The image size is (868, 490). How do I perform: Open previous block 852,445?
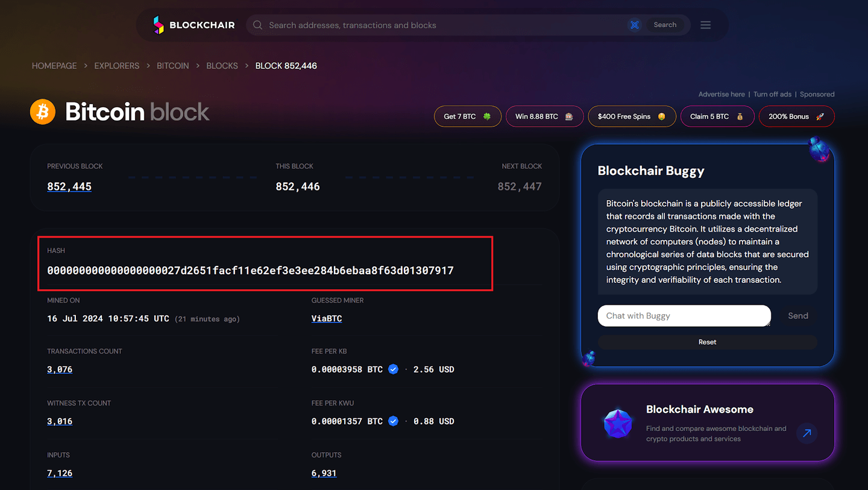(69, 186)
